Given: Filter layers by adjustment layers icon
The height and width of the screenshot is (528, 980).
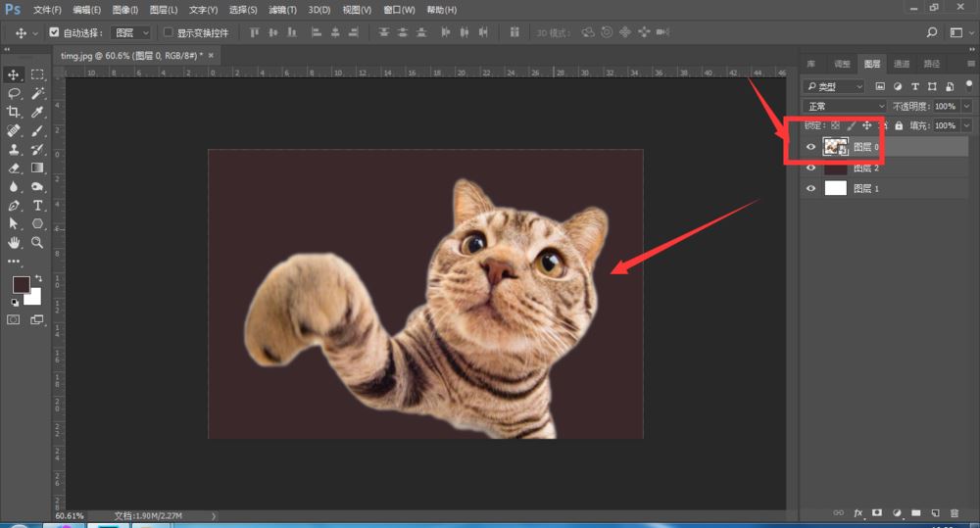Looking at the screenshot, I should click(x=898, y=86).
